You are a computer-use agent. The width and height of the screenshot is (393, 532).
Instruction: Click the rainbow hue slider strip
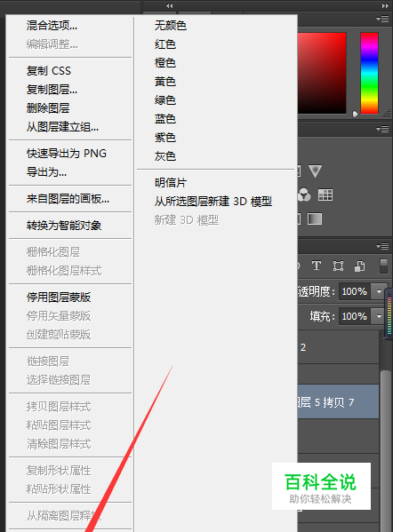point(369,73)
